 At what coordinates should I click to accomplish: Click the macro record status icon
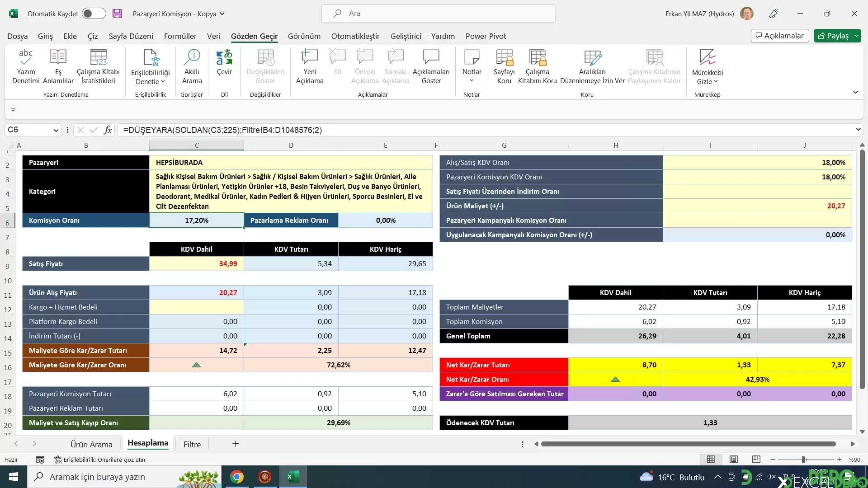tap(40, 460)
